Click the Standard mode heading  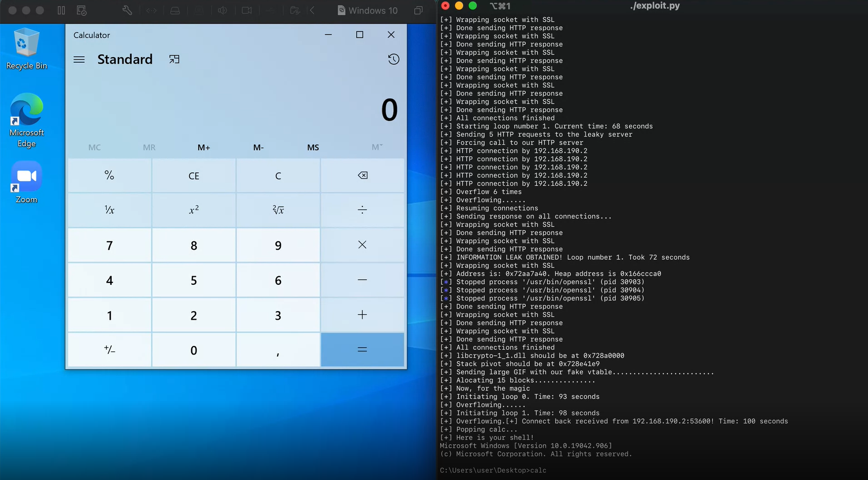[x=125, y=59]
